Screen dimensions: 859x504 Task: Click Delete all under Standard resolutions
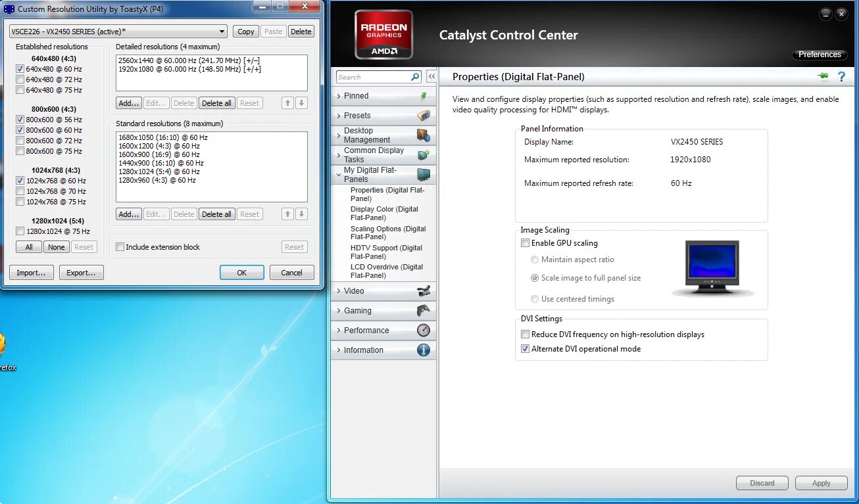(x=216, y=214)
